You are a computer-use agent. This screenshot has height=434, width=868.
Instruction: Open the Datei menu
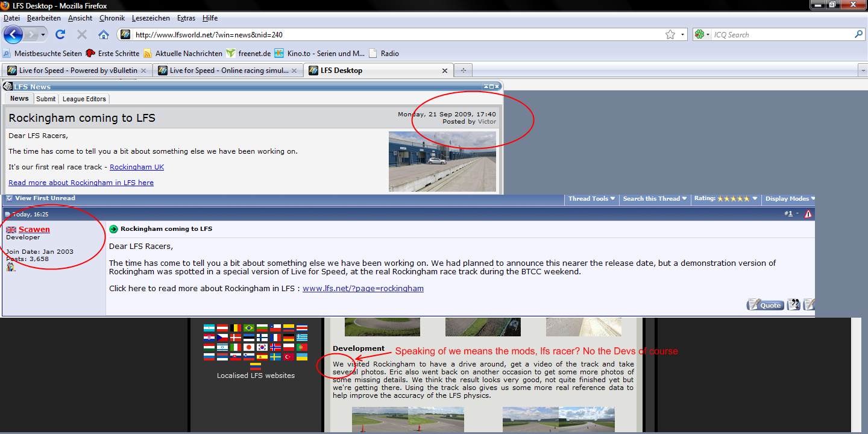click(x=11, y=19)
